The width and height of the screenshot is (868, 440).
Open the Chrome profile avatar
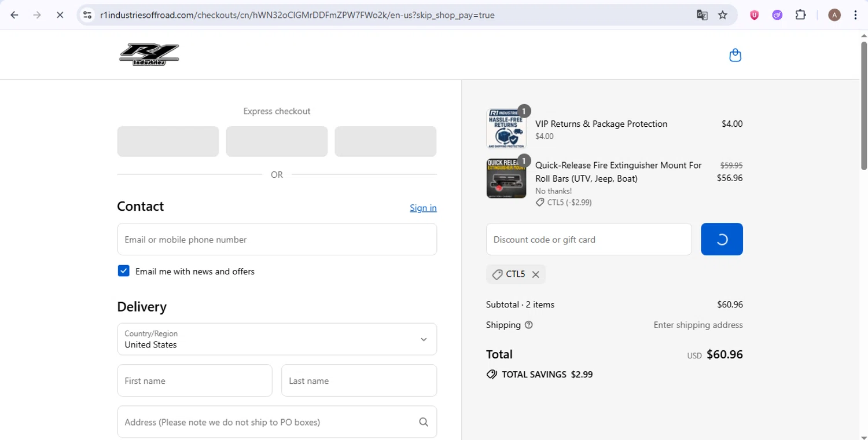(834, 15)
